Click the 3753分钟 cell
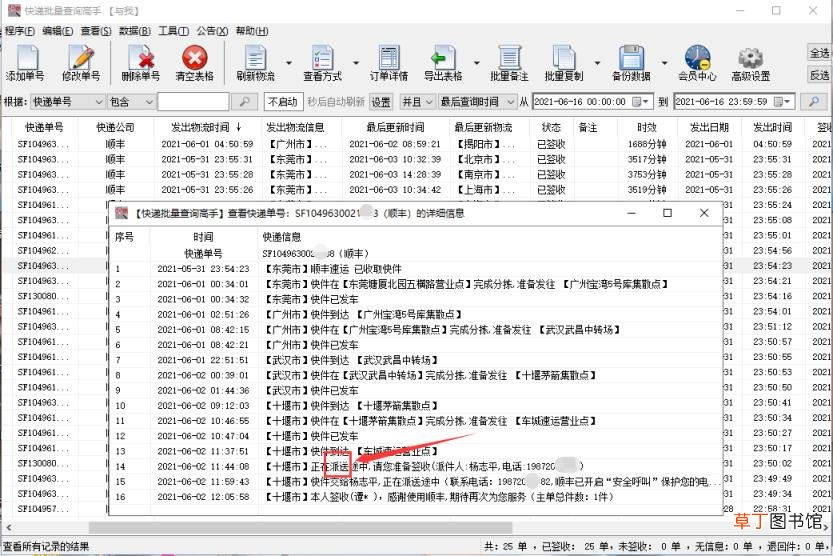The height and width of the screenshot is (556, 833). click(647, 174)
